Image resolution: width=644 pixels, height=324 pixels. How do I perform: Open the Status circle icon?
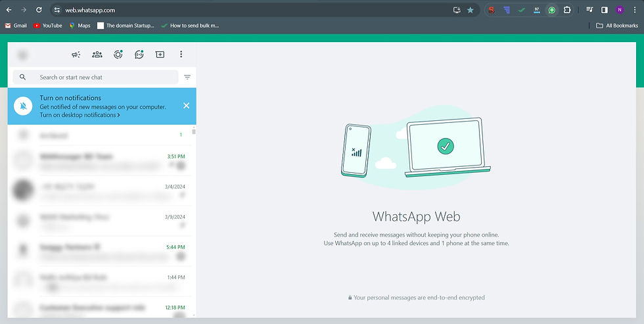[118, 54]
